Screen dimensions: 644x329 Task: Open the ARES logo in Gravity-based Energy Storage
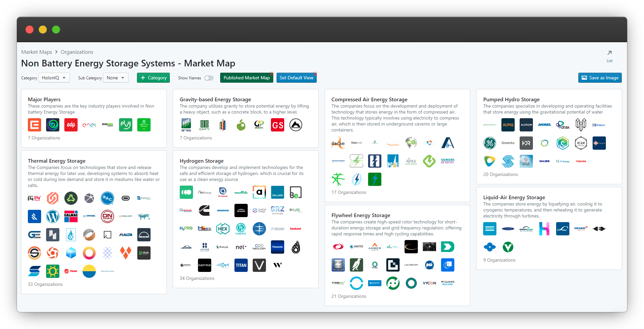tap(186, 125)
